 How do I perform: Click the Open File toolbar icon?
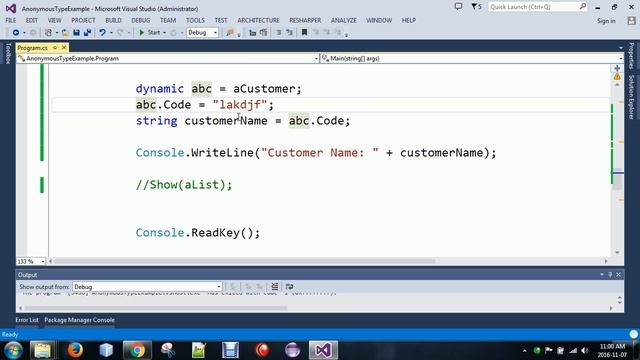65,32
